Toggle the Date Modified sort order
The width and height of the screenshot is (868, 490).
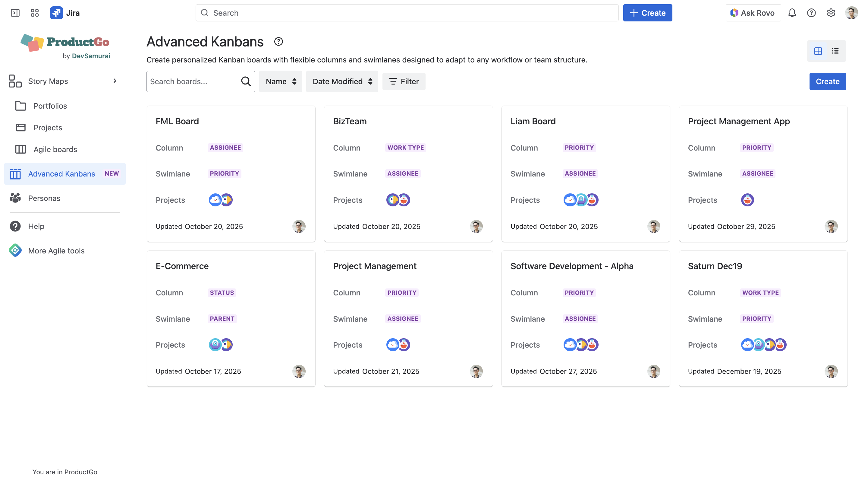pyautogui.click(x=342, y=81)
